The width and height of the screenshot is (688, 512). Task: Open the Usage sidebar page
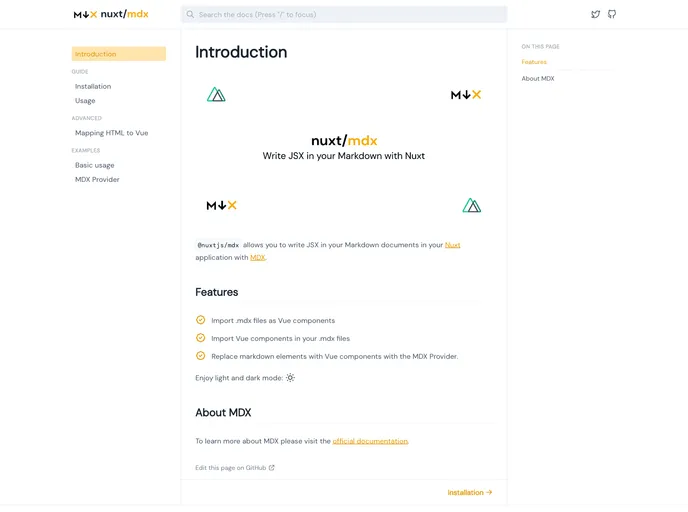pos(85,100)
